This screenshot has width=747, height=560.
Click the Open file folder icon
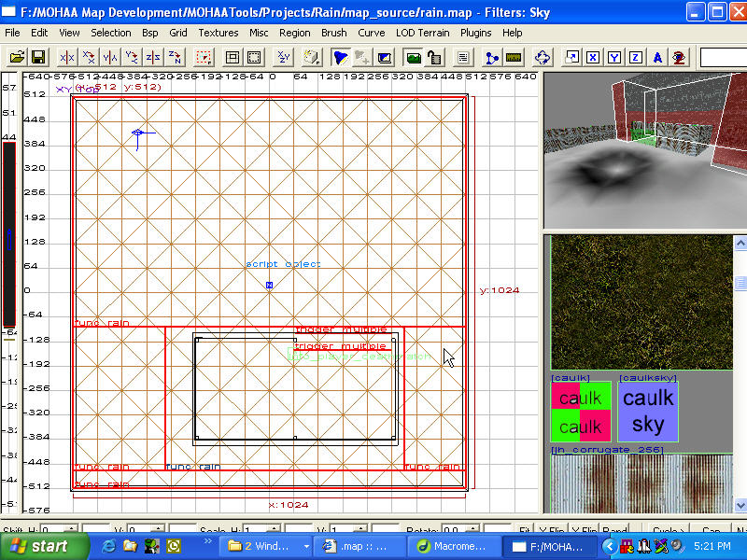click(17, 57)
